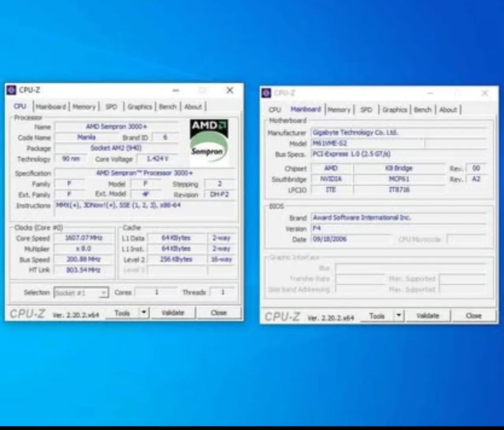Screen dimensions: 504x430
Task: Click the CPU-Z title icon in the motherboard window
Action: click(x=267, y=93)
